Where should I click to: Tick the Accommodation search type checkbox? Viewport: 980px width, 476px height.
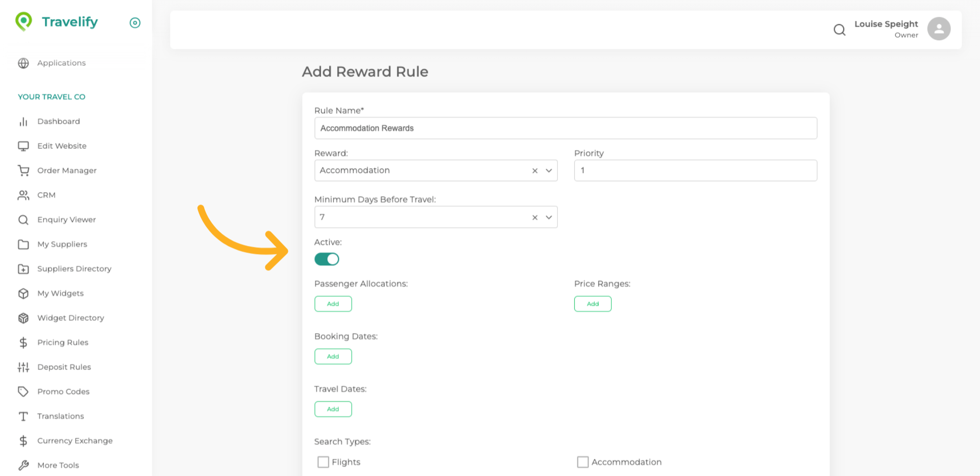pos(582,462)
